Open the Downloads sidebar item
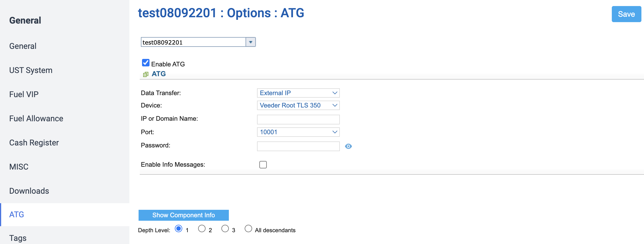This screenshot has width=644, height=244. (x=29, y=191)
